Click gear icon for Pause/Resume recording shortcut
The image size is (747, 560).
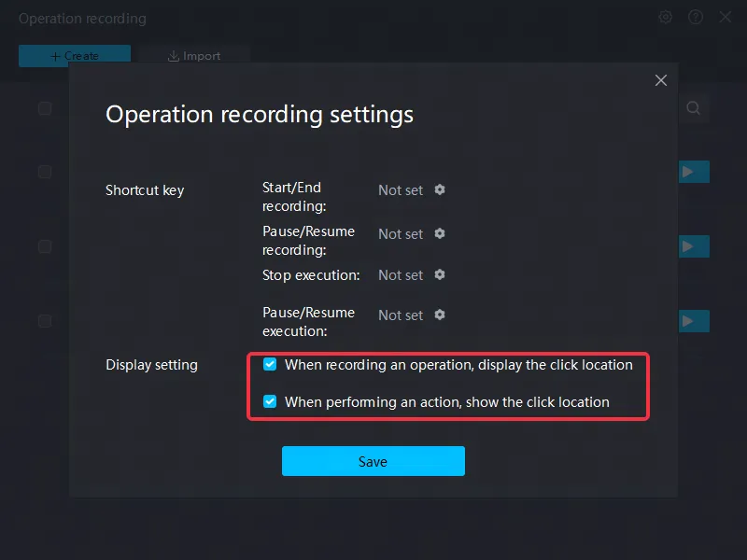440,233
